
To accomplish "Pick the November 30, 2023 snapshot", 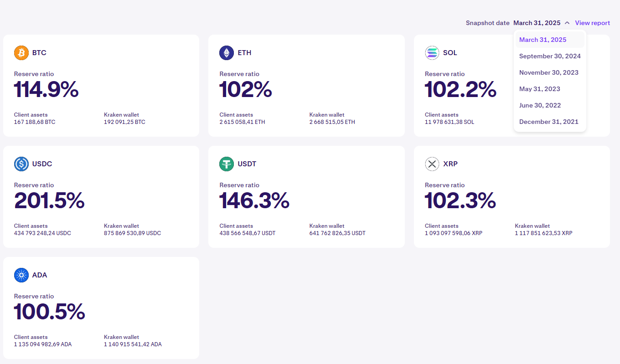I will 550,72.
